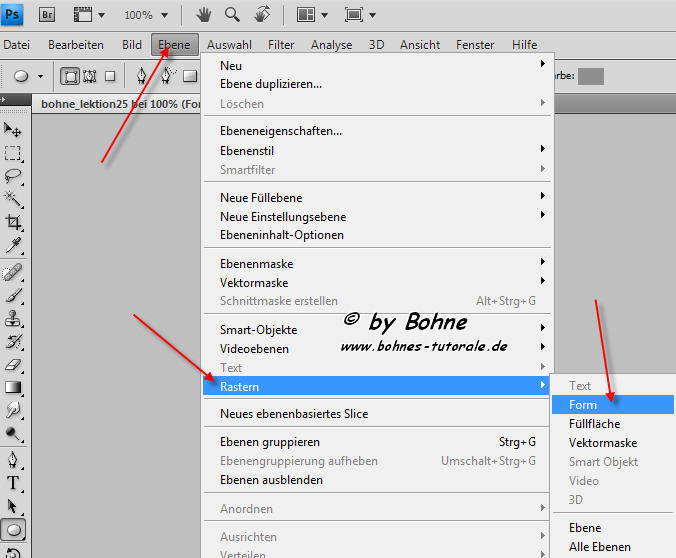This screenshot has height=558, width=676.
Task: Select the Type (T) tool
Action: coord(13,483)
